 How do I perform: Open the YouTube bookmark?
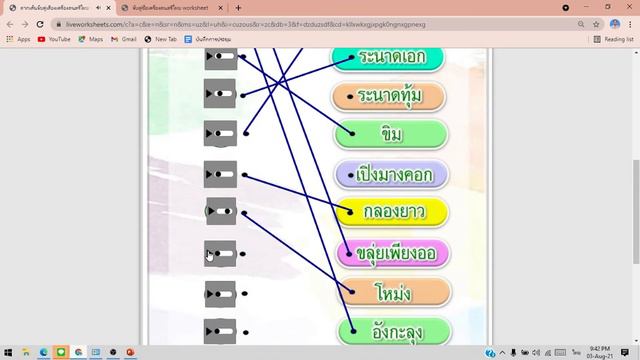click(x=54, y=39)
